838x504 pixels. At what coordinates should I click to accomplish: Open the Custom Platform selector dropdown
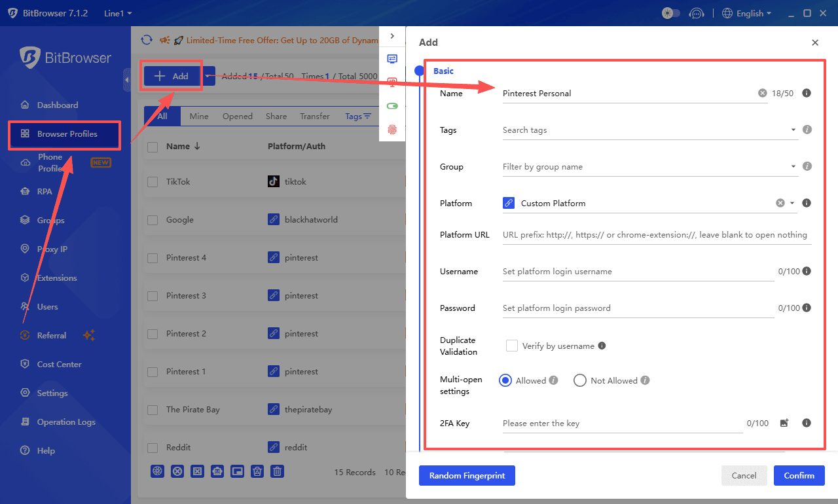point(792,203)
